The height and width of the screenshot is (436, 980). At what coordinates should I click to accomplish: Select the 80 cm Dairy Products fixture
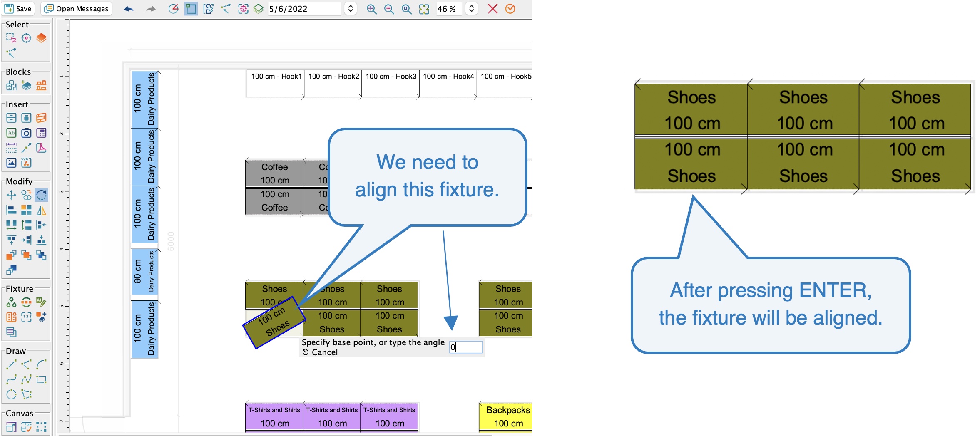click(x=144, y=272)
